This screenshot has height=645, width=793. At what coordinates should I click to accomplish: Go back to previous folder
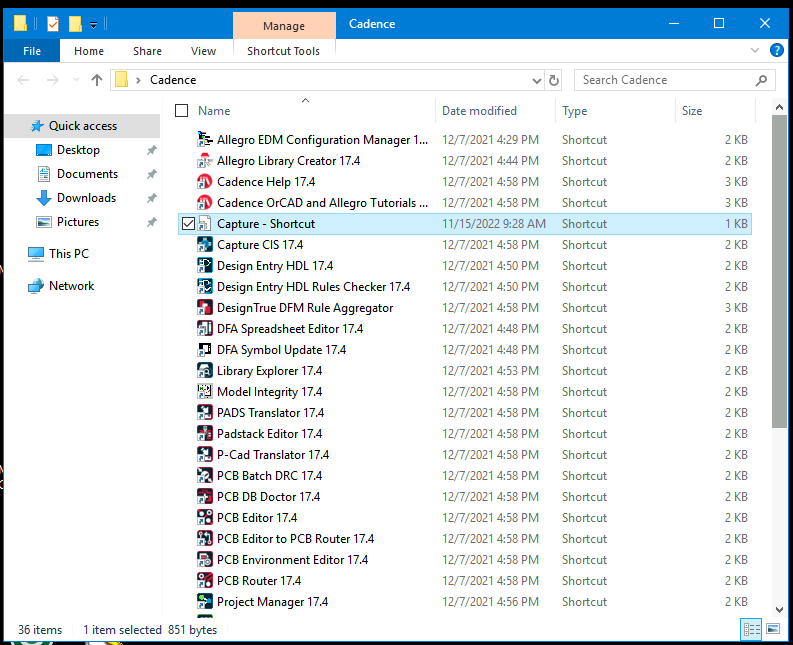click(x=23, y=80)
